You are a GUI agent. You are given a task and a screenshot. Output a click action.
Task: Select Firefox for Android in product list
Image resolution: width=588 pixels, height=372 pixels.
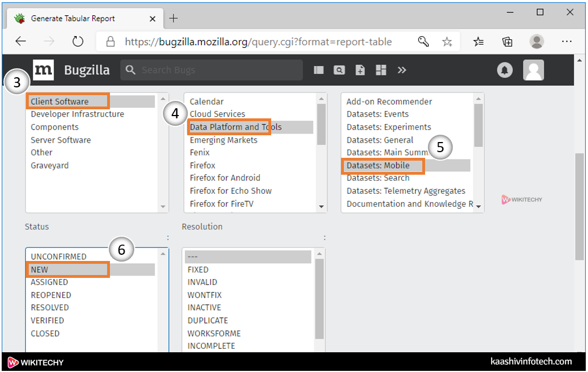[x=225, y=178]
